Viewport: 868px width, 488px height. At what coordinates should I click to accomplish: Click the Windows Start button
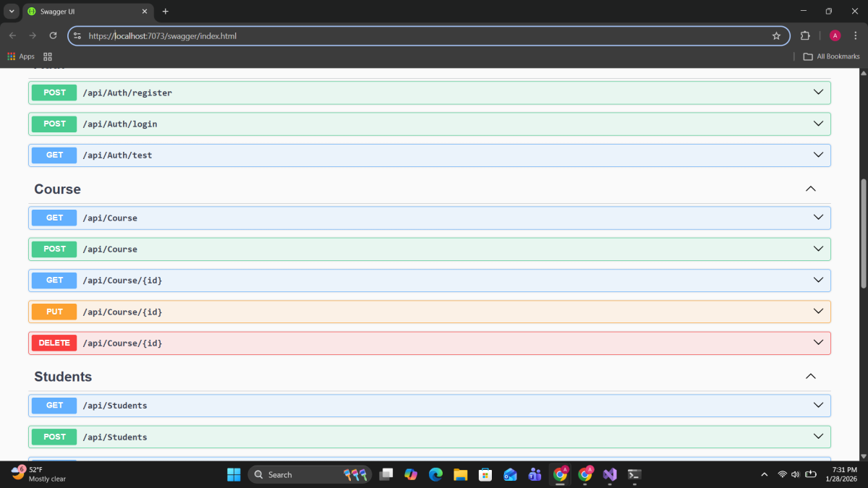(x=234, y=474)
